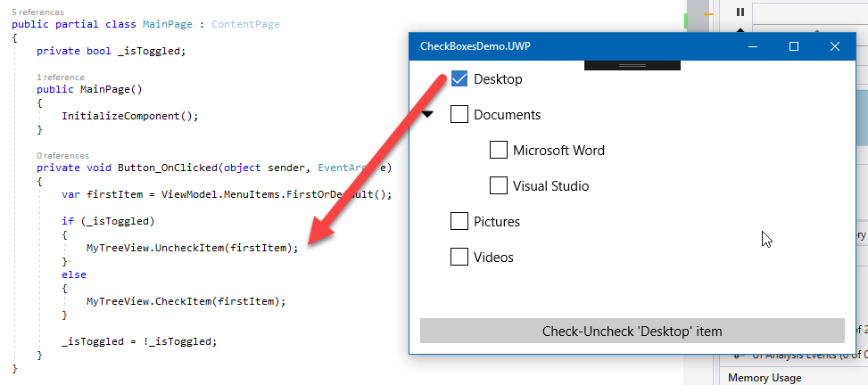This screenshot has width=868, height=385.
Task: Switch to the Memory Usage tab
Action: pos(765,378)
